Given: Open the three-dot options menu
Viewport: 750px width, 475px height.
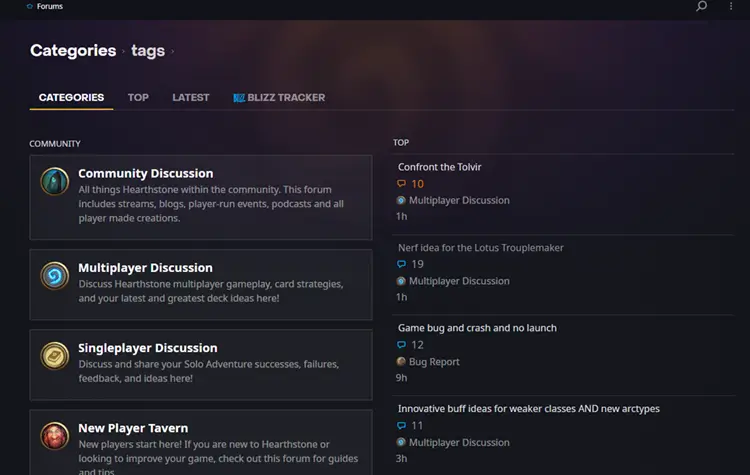Looking at the screenshot, I should [731, 6].
